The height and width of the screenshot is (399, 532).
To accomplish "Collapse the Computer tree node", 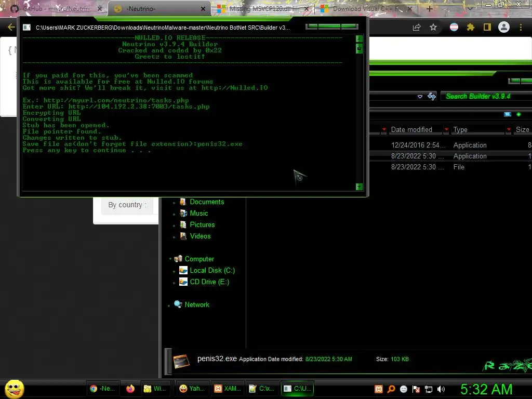I will 170,259.
